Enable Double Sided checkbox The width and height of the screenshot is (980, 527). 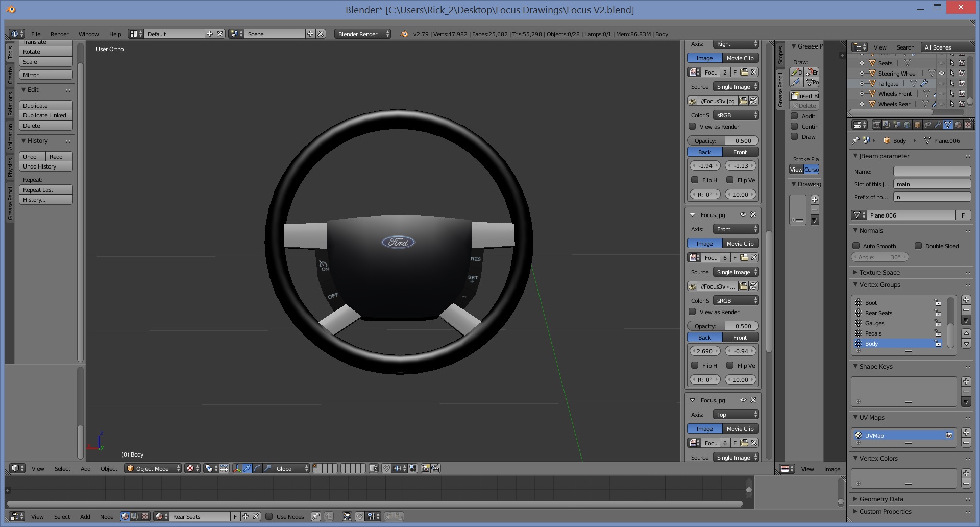[918, 246]
